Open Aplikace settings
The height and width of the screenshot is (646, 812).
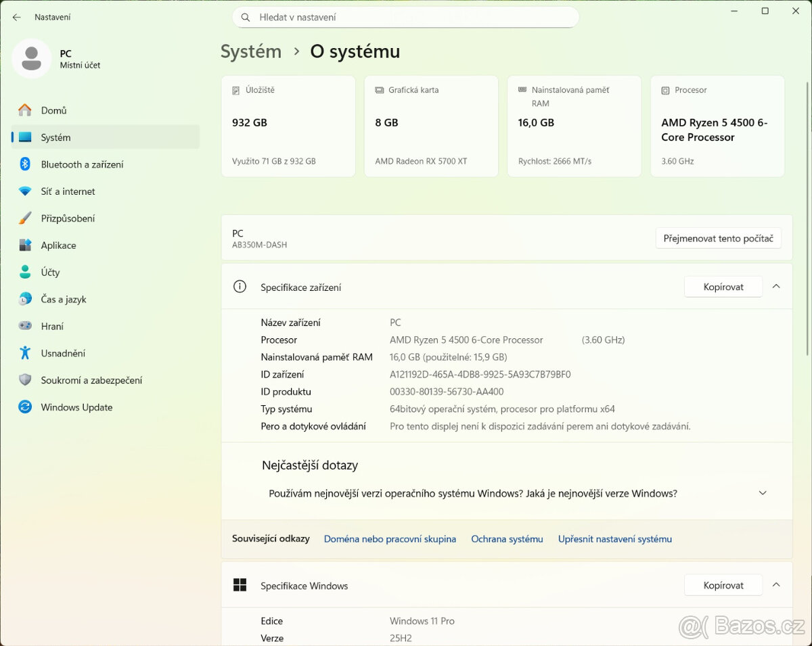coord(58,245)
